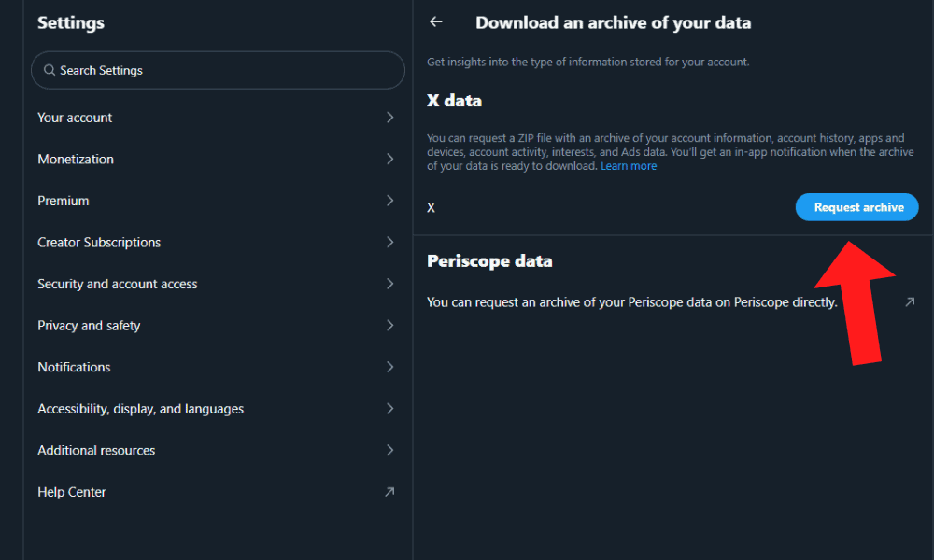Image resolution: width=934 pixels, height=560 pixels.
Task: Expand Notifications using its chevron arrow
Action: tap(389, 367)
